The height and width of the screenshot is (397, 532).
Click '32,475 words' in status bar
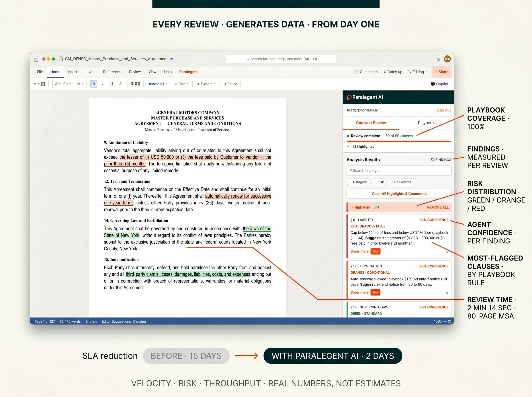(70, 321)
